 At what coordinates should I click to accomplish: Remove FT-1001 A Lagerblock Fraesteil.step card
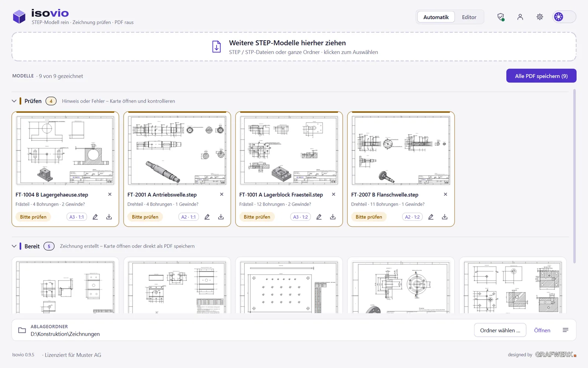[334, 194]
